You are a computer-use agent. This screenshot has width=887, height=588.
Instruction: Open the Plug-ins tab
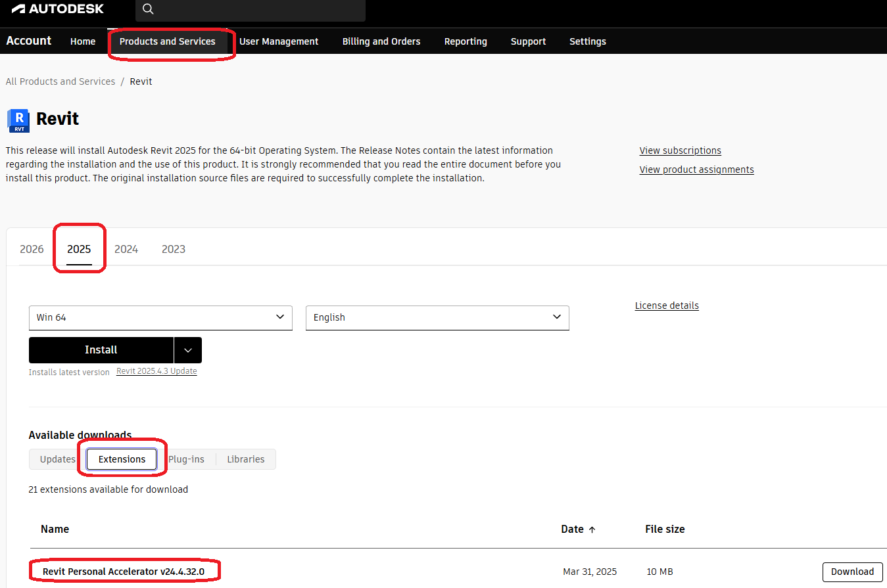coord(187,459)
